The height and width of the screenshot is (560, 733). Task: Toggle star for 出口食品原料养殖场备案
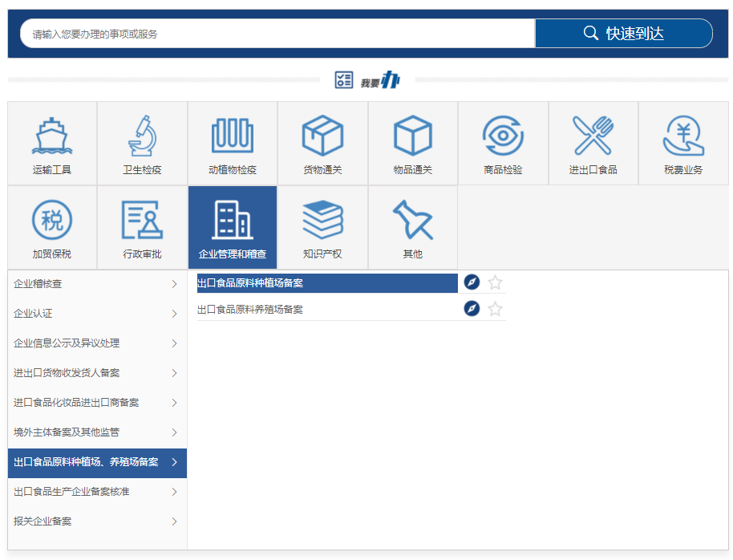(x=496, y=309)
